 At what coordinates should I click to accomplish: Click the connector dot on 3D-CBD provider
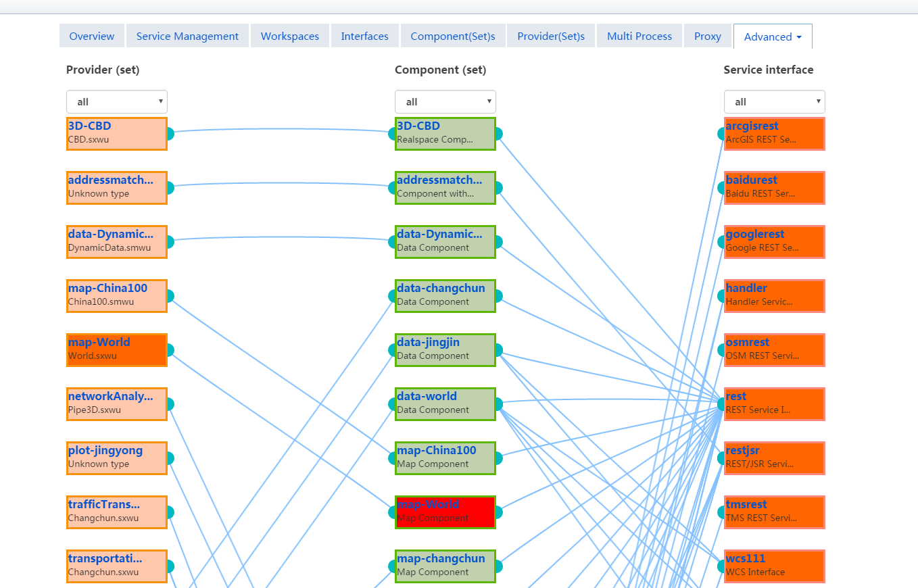click(168, 134)
